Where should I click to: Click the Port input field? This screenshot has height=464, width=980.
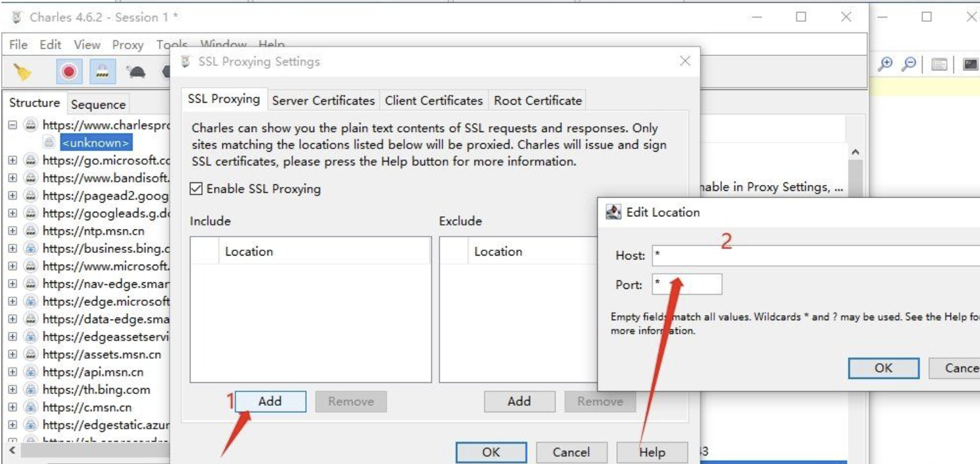[687, 284]
